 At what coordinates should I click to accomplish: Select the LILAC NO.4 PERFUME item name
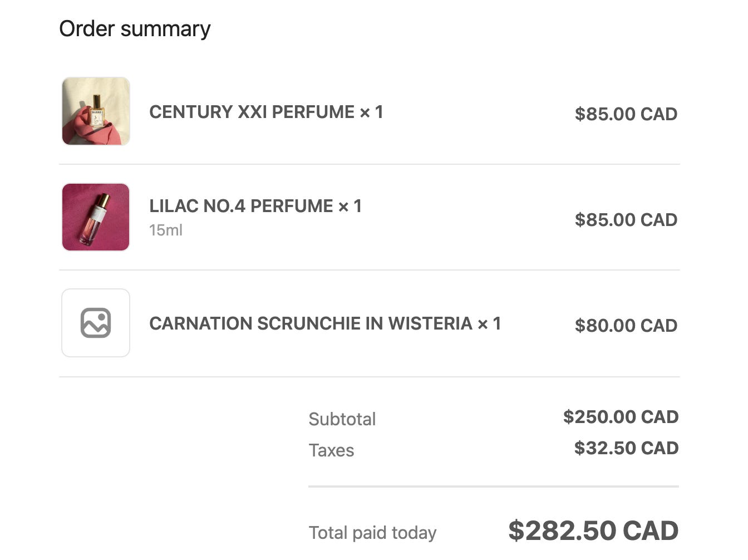point(241,206)
